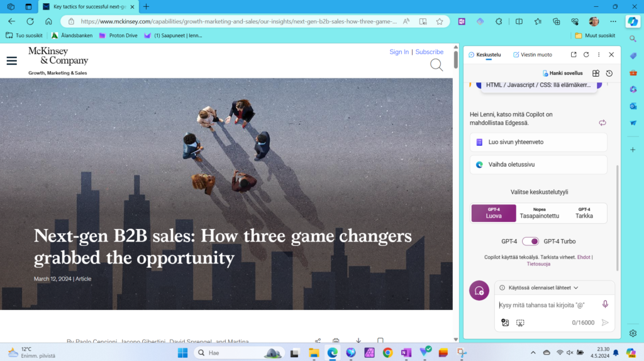
Task: Open Tietosuoja privacy link
Action: 538,264
